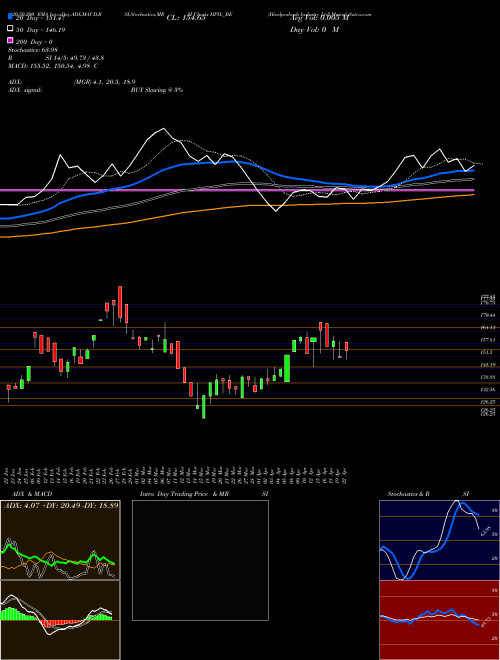Image resolution: width=500 pixels, height=660 pixels.
Task: Click the last red candlestick on the chart
Action: (346, 347)
